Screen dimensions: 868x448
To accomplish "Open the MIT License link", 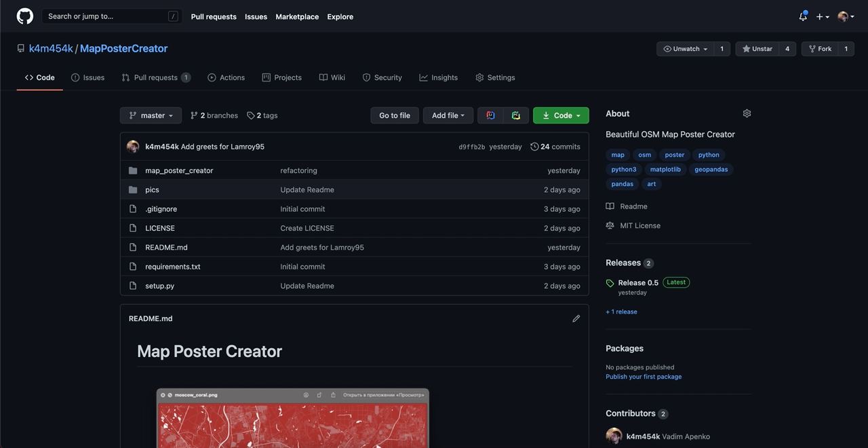I will pos(639,225).
